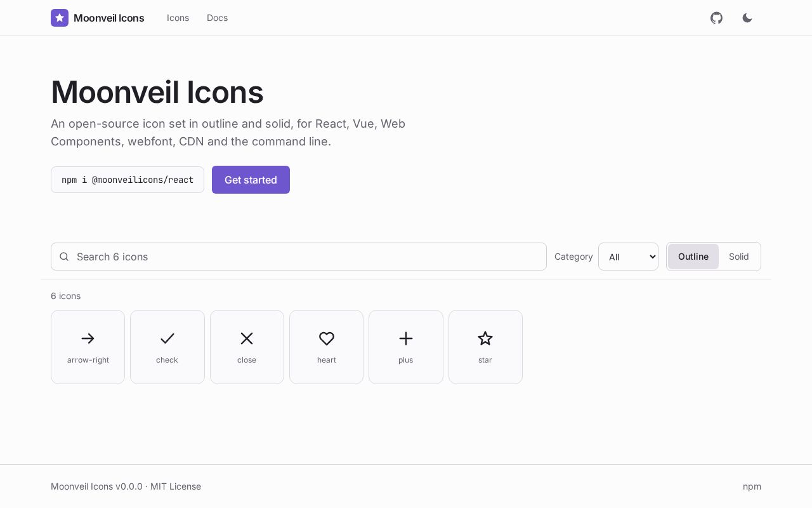Switch icon style to Outline
812x508 pixels.
click(693, 257)
